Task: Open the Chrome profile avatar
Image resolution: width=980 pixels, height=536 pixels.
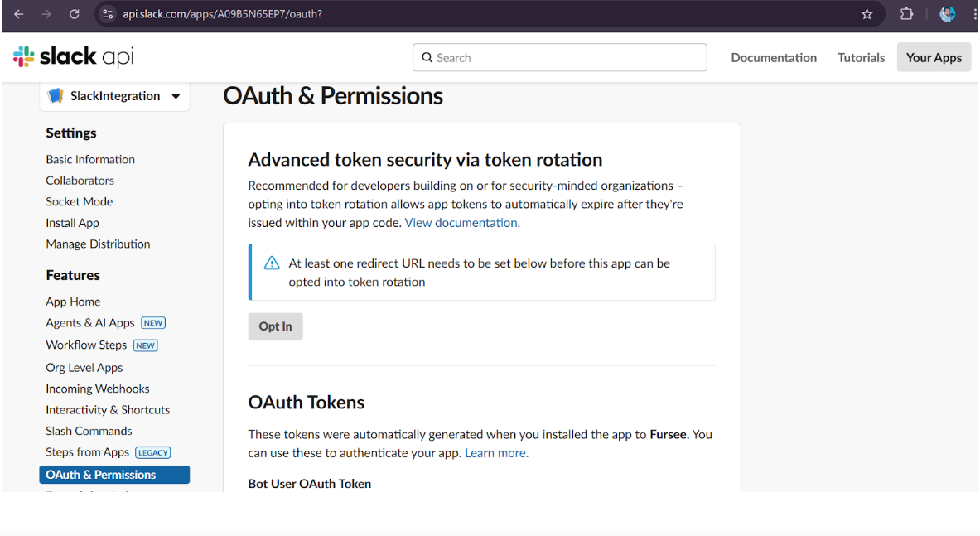Action: 948,14
